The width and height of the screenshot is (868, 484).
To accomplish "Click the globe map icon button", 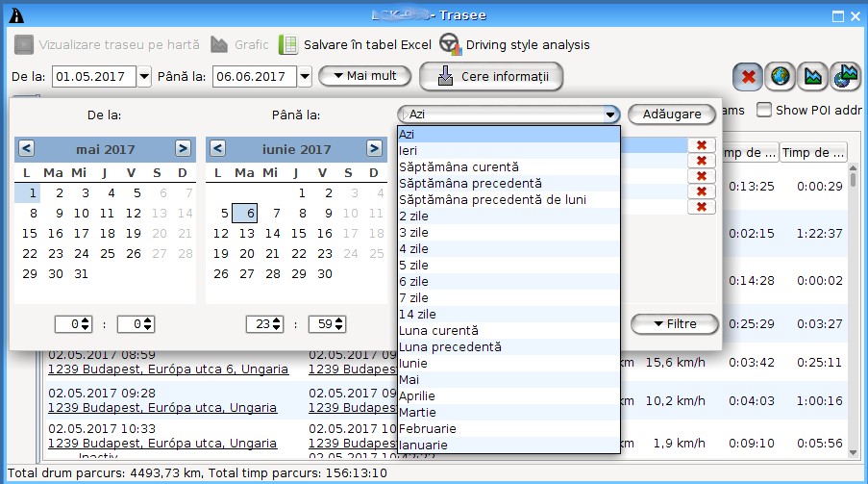I will click(781, 76).
